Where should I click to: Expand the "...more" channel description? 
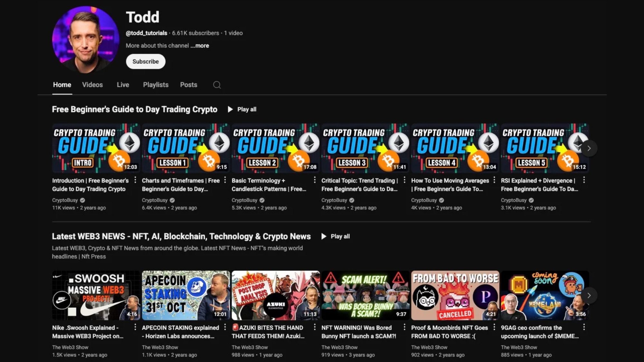(x=200, y=45)
